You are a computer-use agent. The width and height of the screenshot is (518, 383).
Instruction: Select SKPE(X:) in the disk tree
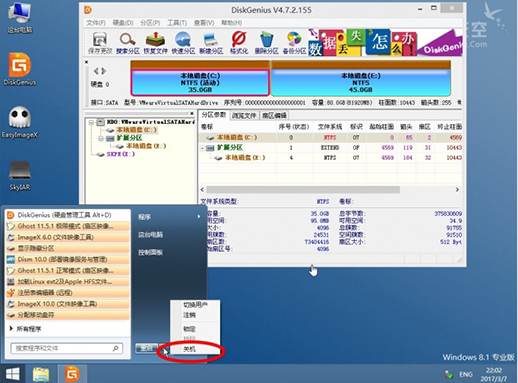121,154
